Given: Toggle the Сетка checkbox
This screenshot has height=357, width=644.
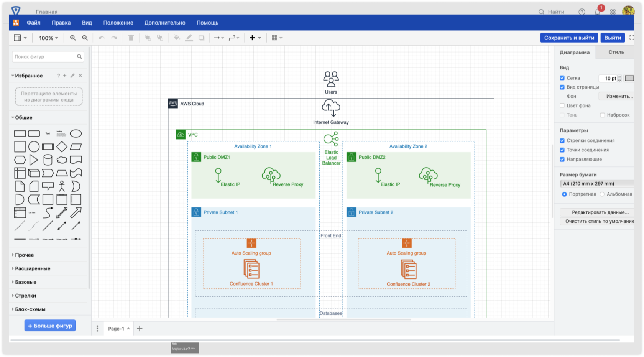Looking at the screenshot, I should [562, 78].
